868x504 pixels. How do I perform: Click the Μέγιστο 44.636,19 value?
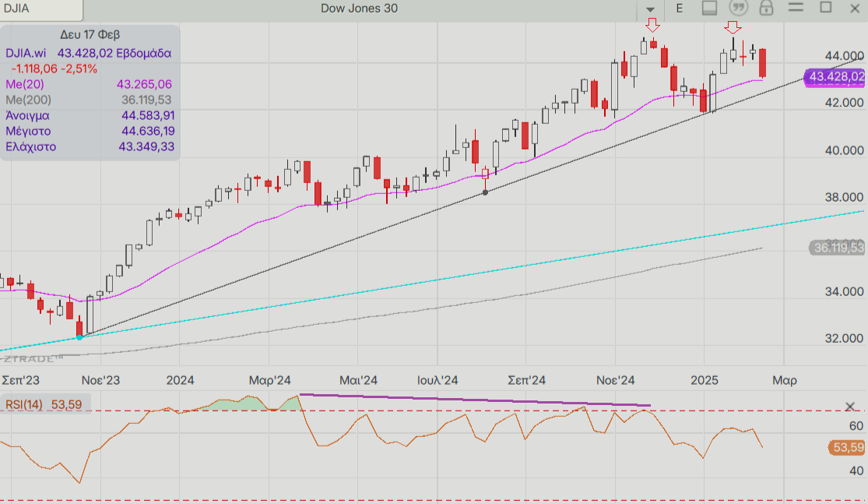148,132
